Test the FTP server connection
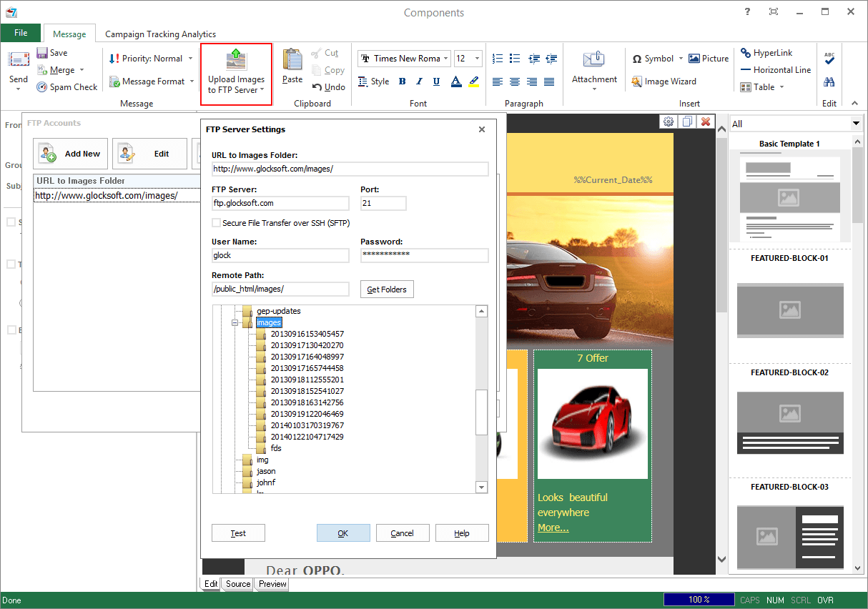868x609 pixels. 238,533
